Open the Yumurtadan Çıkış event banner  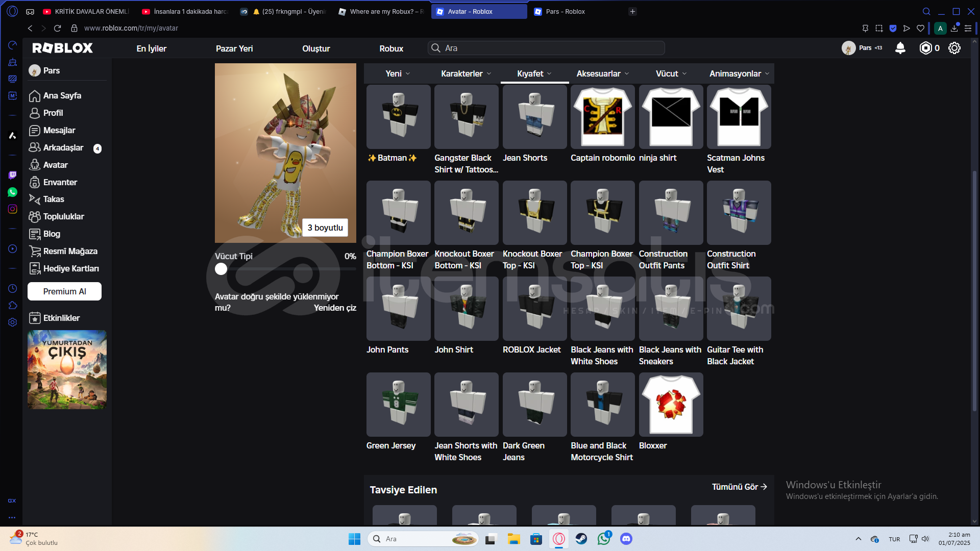click(x=67, y=369)
